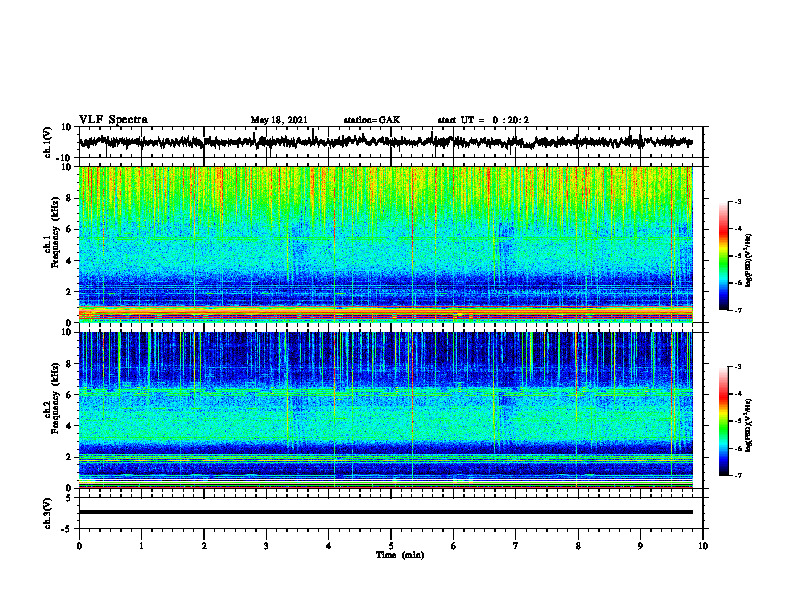The image size is (792, 612).
Task: Click time axis tick label "10"
Action: pyautogui.click(x=703, y=546)
